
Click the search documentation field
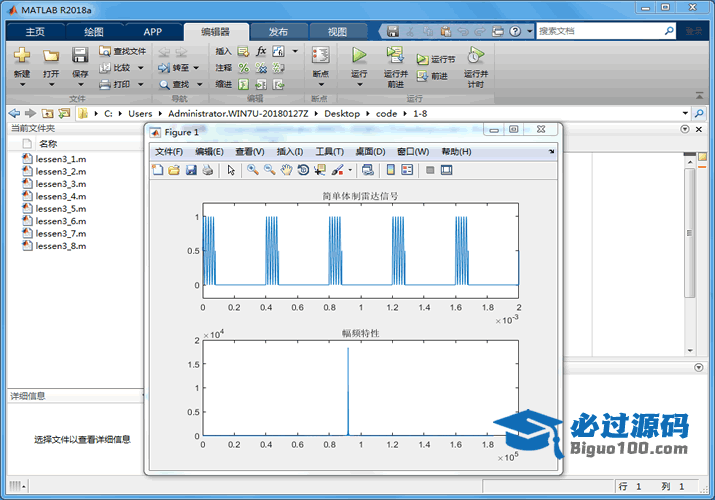[x=600, y=31]
